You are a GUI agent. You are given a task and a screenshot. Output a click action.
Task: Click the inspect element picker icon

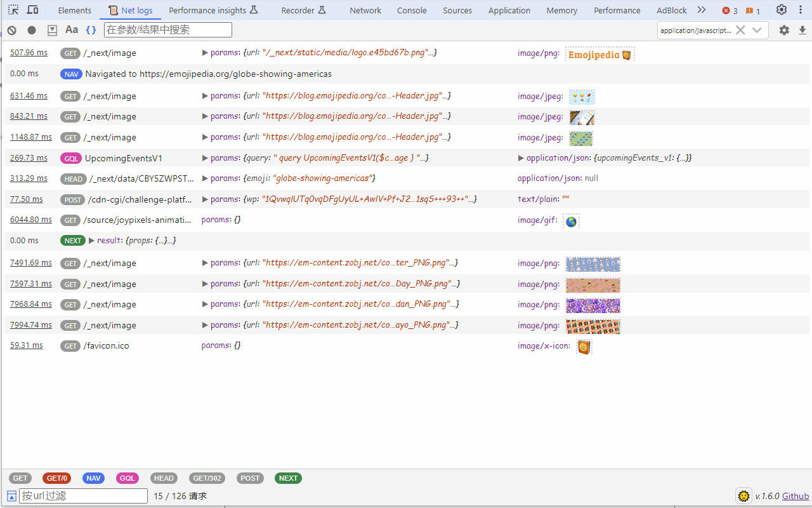tap(13, 10)
